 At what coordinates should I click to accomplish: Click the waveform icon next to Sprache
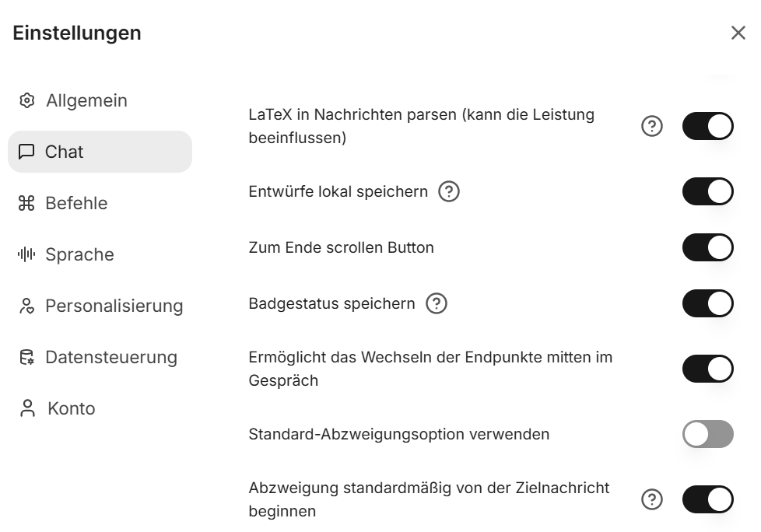point(27,254)
